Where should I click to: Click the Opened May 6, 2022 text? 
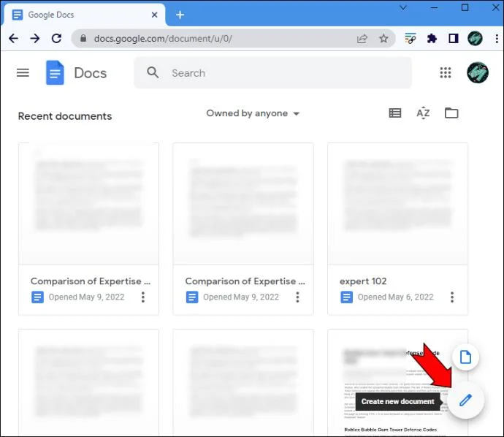395,297
